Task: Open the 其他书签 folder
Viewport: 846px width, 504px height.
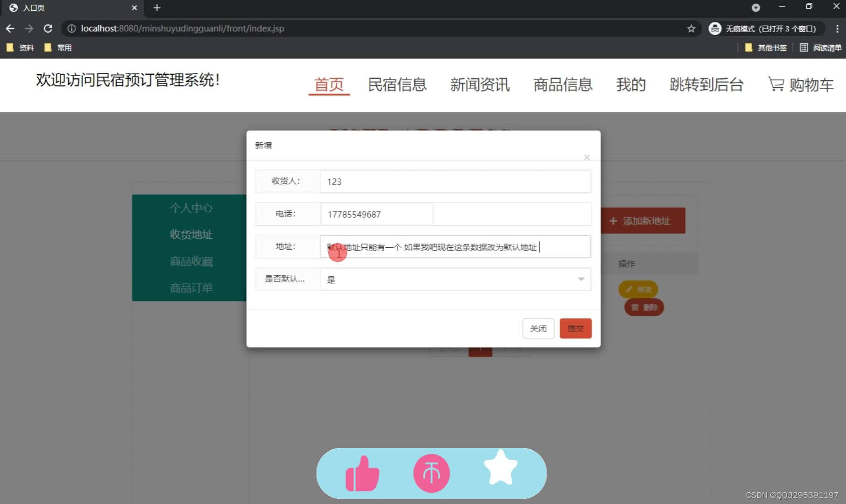Action: coord(766,48)
